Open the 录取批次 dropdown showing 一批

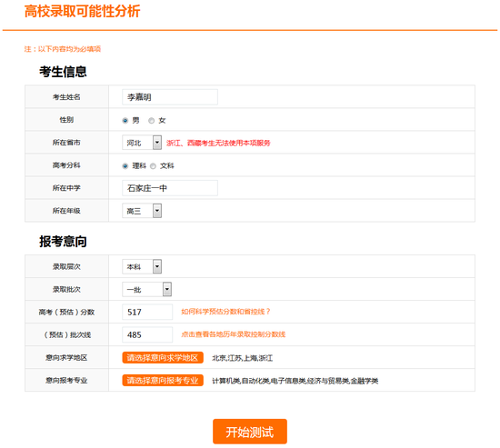coord(146,289)
